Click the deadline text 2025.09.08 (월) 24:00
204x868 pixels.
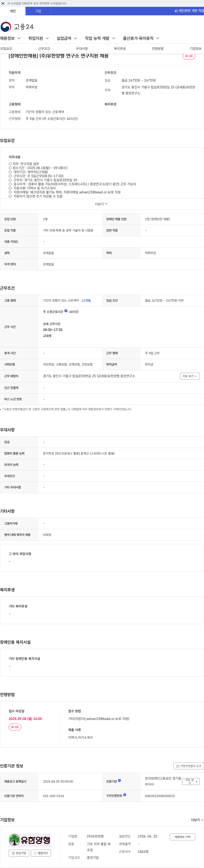tap(25, 719)
